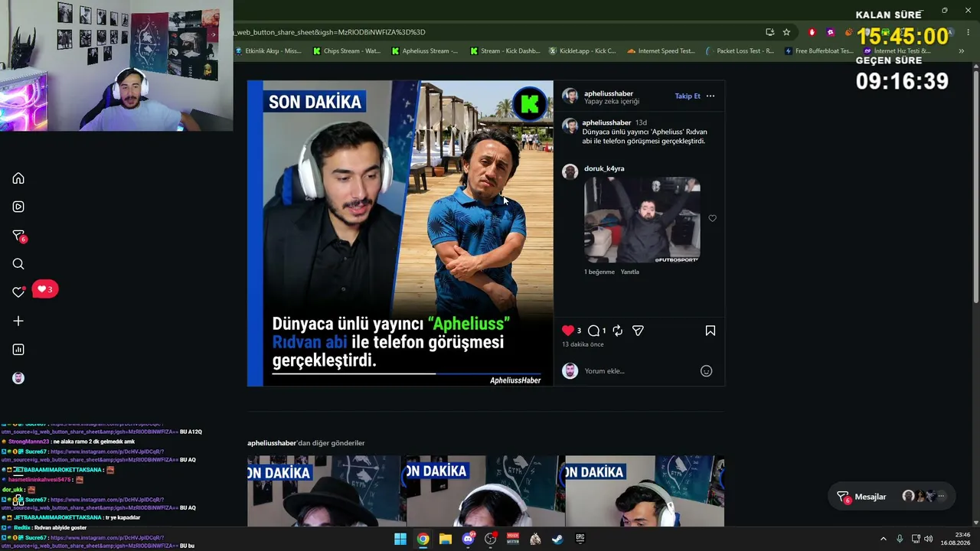Install the web app from address bar icon
The image size is (980, 551).
pos(769,32)
